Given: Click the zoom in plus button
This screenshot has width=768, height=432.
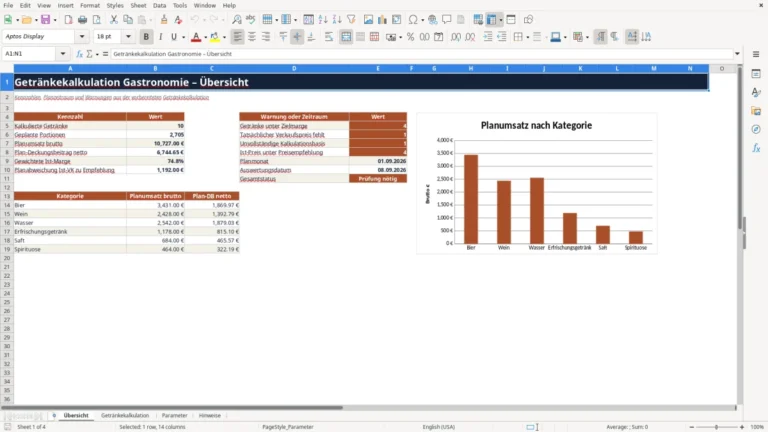Looking at the screenshot, I should coord(742,427).
